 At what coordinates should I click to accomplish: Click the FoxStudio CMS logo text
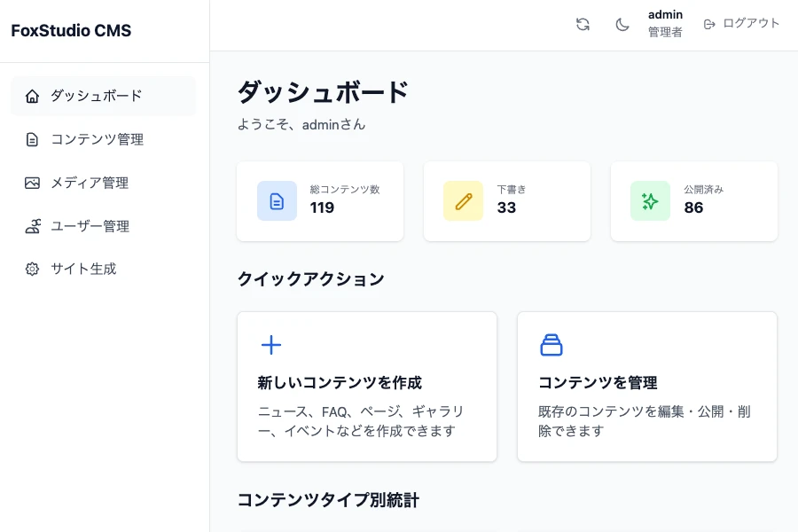[70, 30]
